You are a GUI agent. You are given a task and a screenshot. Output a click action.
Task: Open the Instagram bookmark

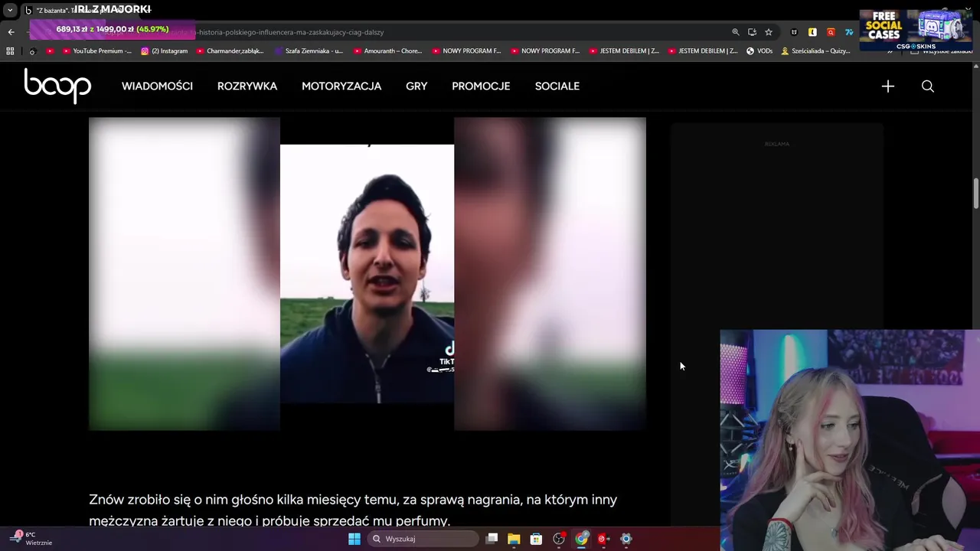point(164,51)
